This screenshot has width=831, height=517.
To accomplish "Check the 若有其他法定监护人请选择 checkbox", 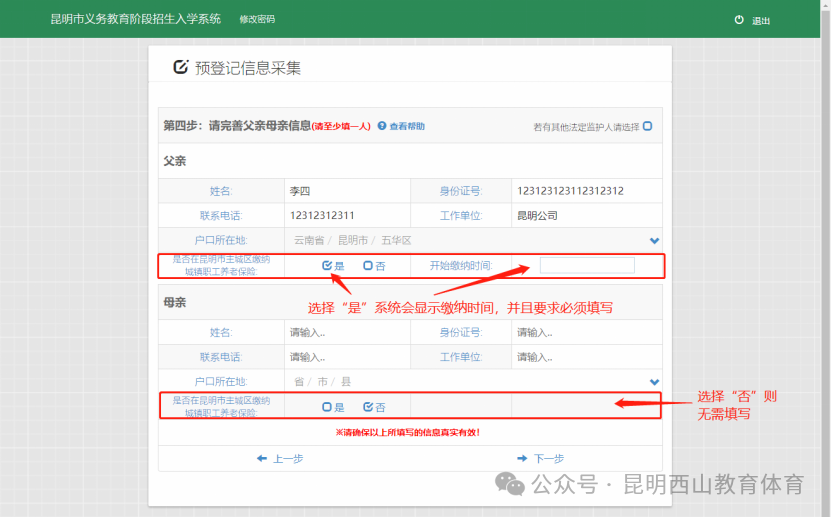I will point(647,126).
